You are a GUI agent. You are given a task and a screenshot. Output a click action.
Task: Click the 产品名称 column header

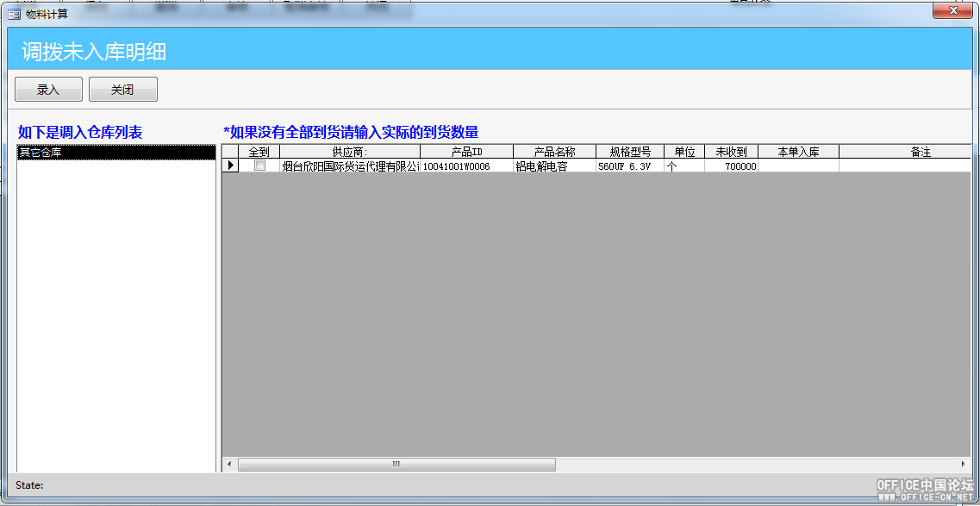click(554, 151)
